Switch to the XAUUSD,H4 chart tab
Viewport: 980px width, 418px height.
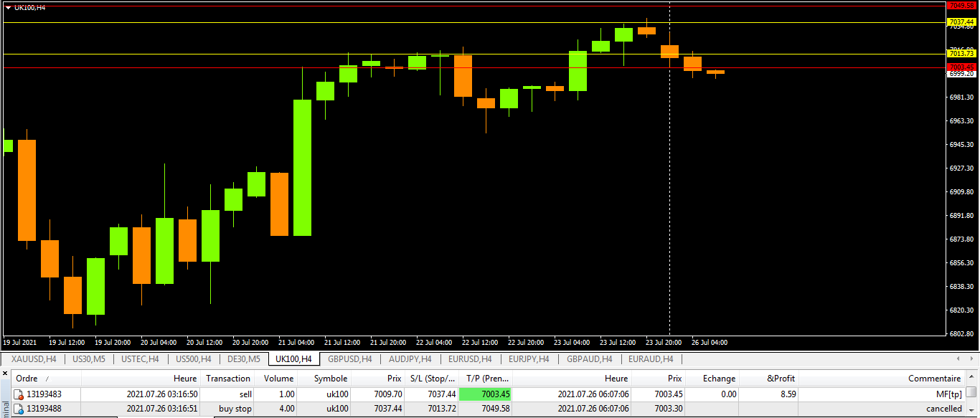pyautogui.click(x=34, y=359)
